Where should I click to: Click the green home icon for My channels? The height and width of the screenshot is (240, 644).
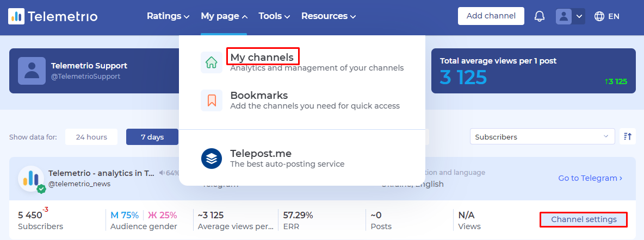click(x=212, y=62)
